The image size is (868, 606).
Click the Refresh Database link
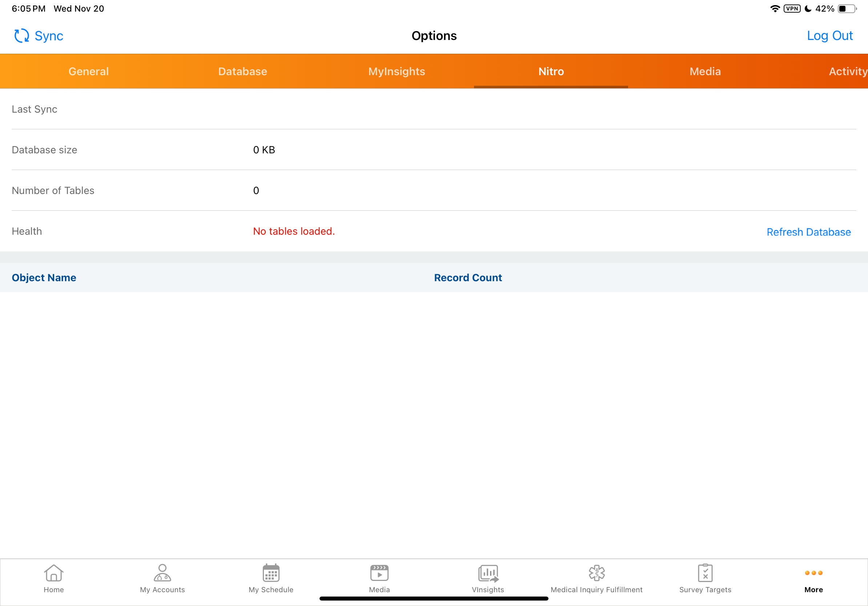(x=808, y=232)
